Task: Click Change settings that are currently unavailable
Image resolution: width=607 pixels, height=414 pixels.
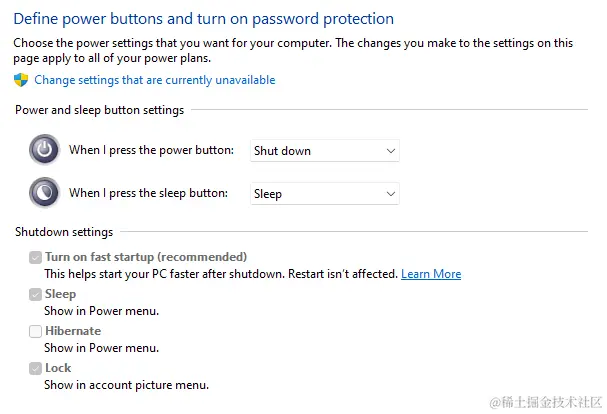Action: [x=155, y=80]
